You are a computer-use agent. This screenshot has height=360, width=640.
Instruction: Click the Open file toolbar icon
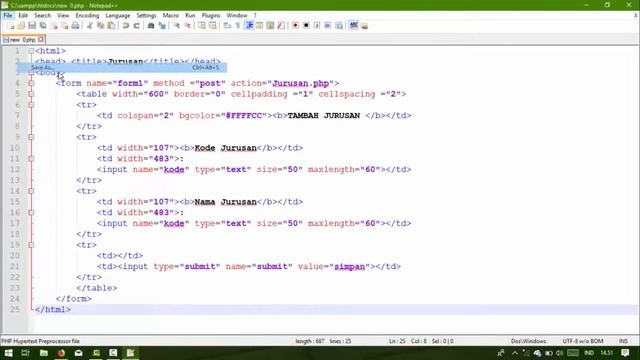pyautogui.click(x=21, y=26)
